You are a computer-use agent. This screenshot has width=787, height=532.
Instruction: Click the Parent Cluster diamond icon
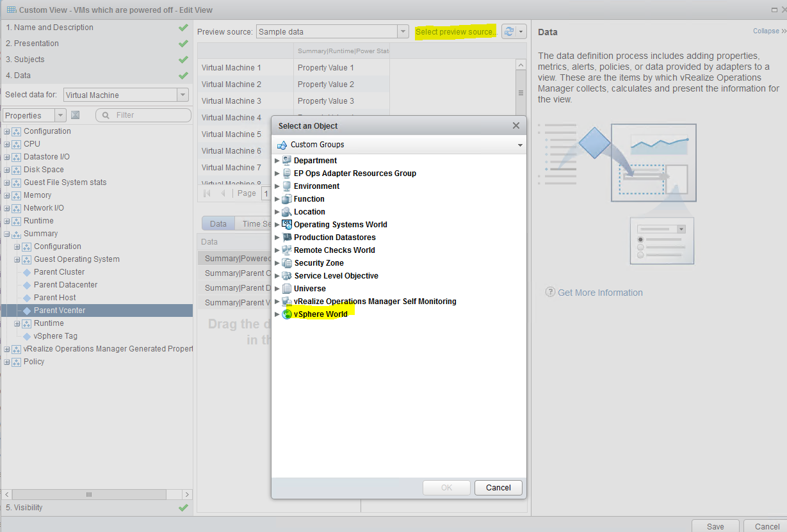(x=27, y=272)
